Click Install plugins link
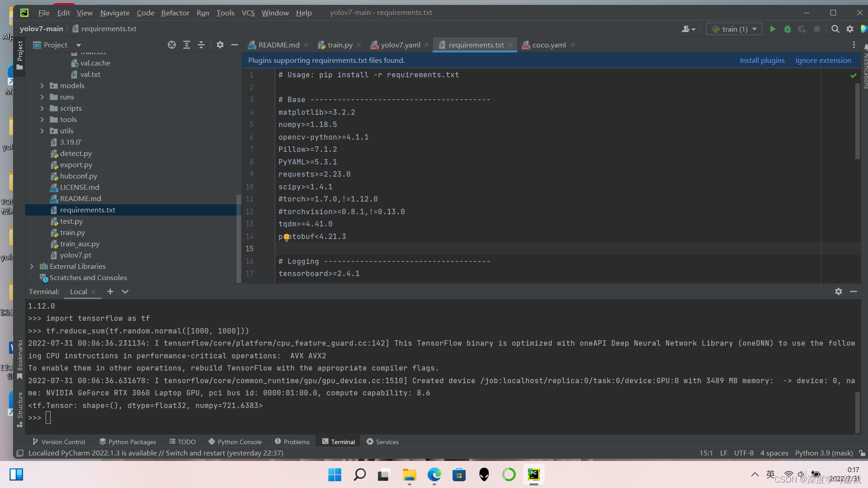 [762, 60]
